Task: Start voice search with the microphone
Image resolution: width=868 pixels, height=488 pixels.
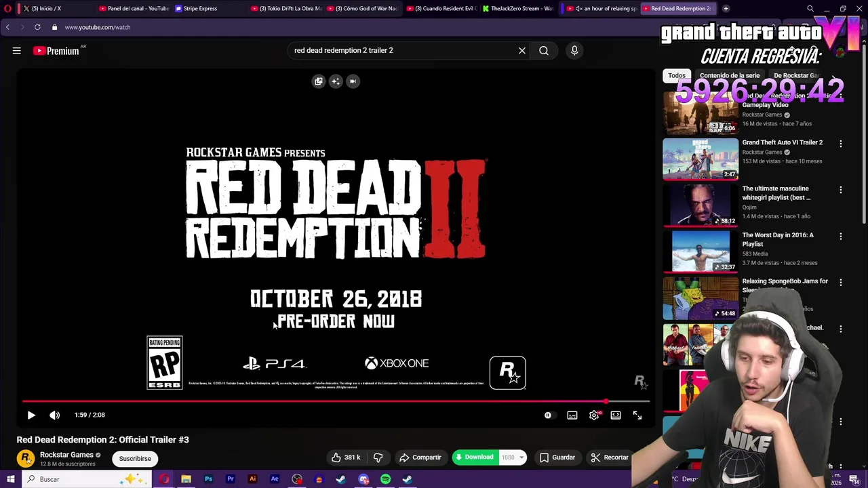Action: [x=574, y=50]
